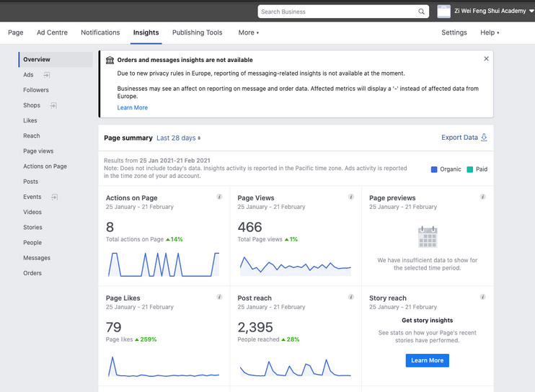The image size is (535, 392).
Task: Go to the Notifications tab
Action: 100,32
